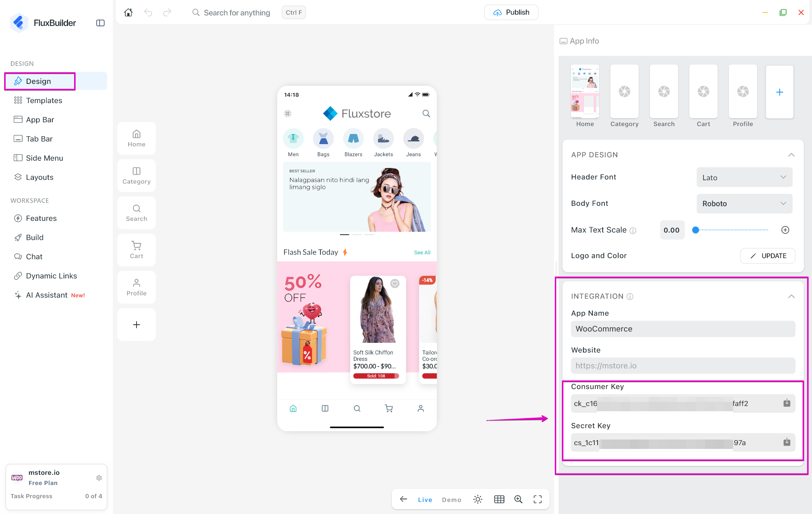Select the Design item in sidebar

point(56,81)
